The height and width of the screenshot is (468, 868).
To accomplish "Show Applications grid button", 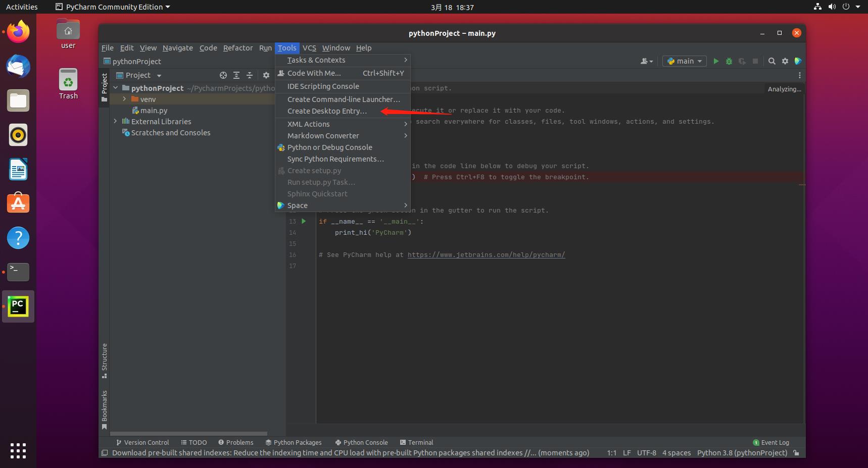I will tap(18, 451).
